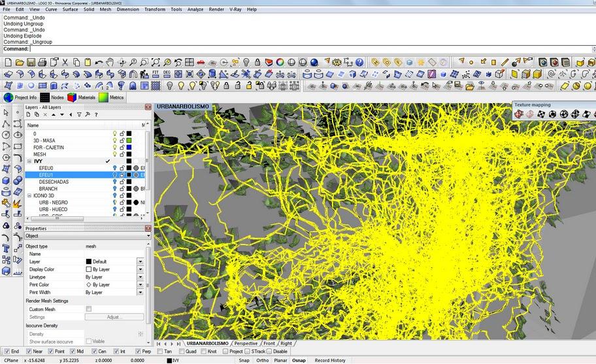The height and width of the screenshot is (364, 596).
Task: Switch to the Perspective viewport tab
Action: click(246, 344)
